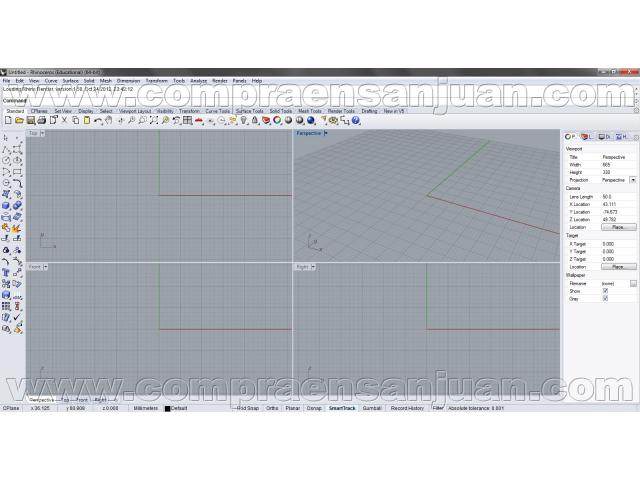Click the light bulb Hide/Show icon
Image resolution: width=640 pixels, height=480 pixels.
click(244, 120)
